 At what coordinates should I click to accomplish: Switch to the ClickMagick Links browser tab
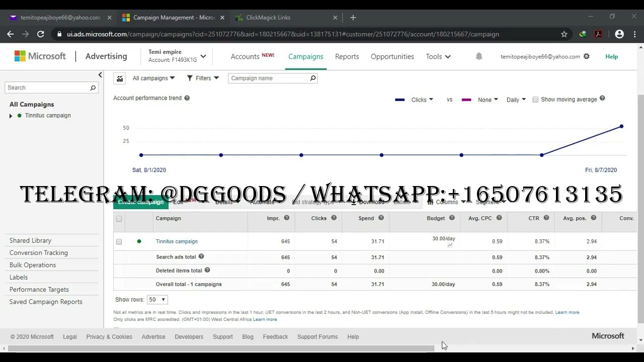(x=268, y=17)
